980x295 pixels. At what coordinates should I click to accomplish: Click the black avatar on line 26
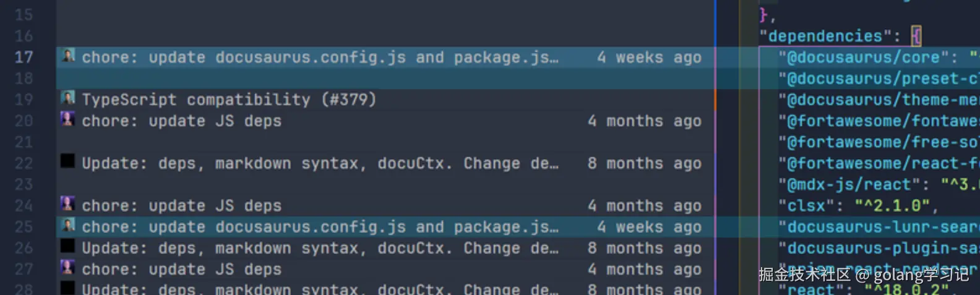[x=68, y=247]
